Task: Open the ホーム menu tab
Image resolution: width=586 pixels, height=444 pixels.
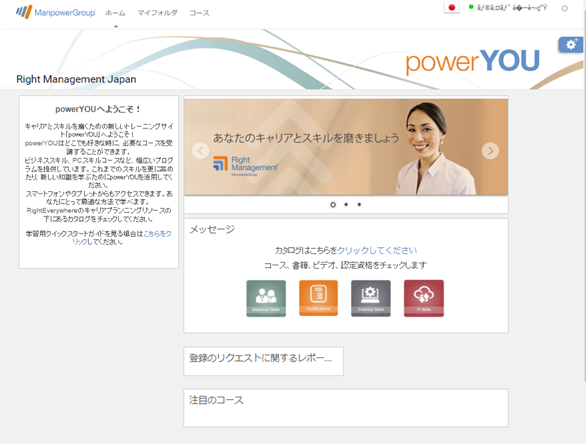Action: [x=115, y=13]
